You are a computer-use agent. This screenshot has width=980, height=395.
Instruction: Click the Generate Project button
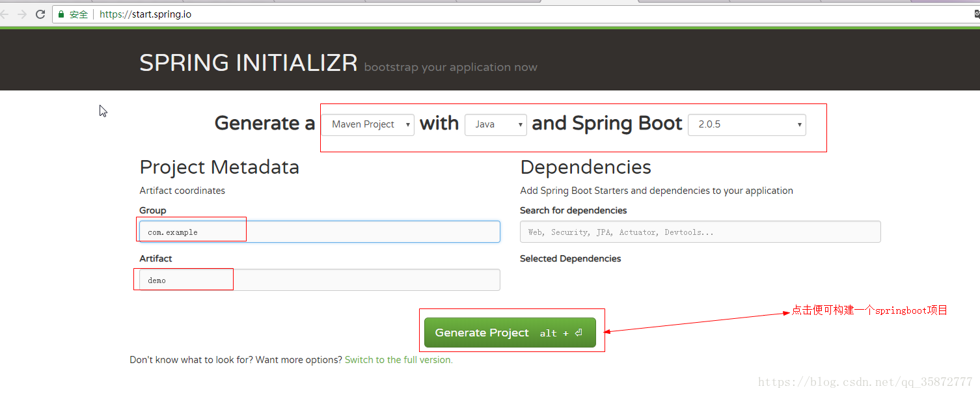[510, 333]
